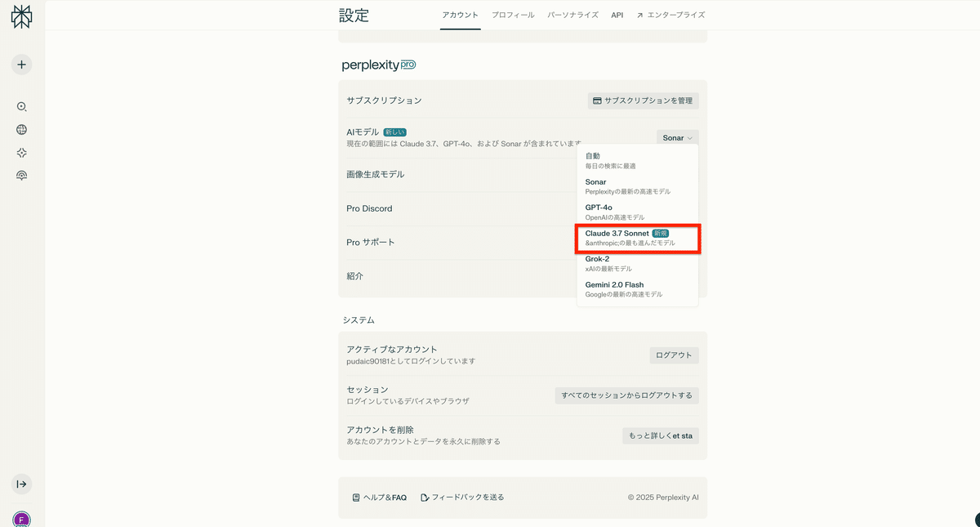Viewport: 980px width, 527px height.
Task: Open the Spaces sparkle icon
Action: (x=21, y=153)
